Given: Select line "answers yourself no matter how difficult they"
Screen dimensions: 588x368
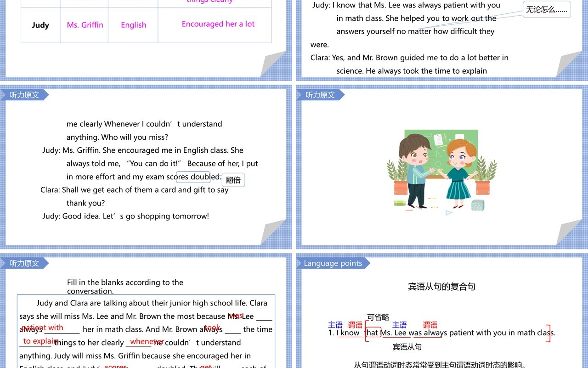Looking at the screenshot, I should 415,31.
